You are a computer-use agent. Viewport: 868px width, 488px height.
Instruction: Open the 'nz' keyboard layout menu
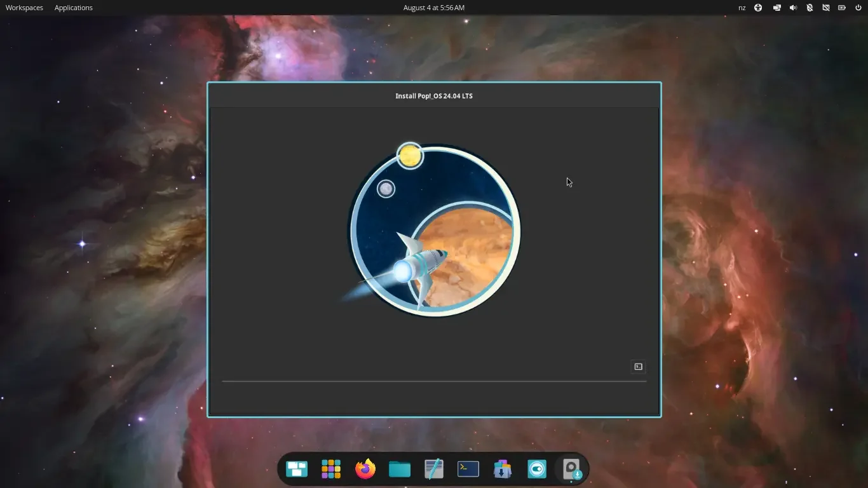742,8
